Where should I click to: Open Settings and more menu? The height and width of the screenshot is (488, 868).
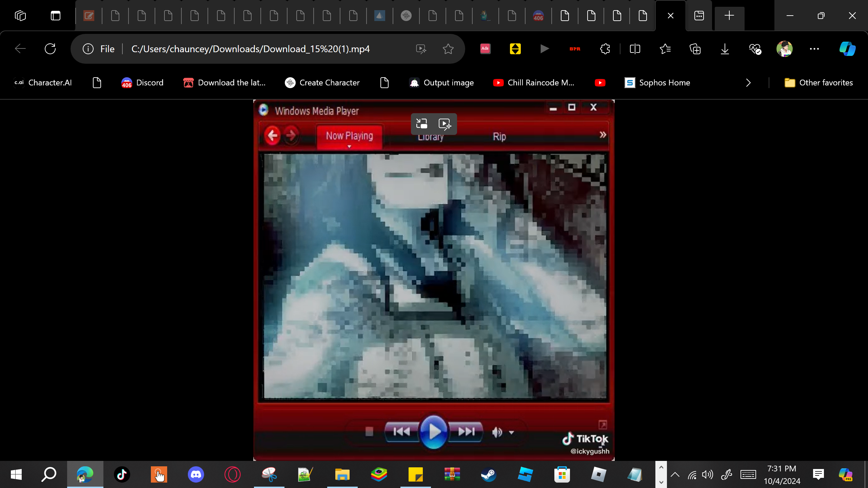(x=814, y=49)
